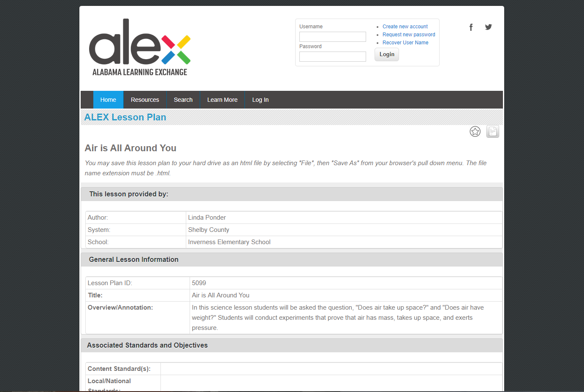Click the document page icon
Screen dimensions: 584x392
coord(492,132)
